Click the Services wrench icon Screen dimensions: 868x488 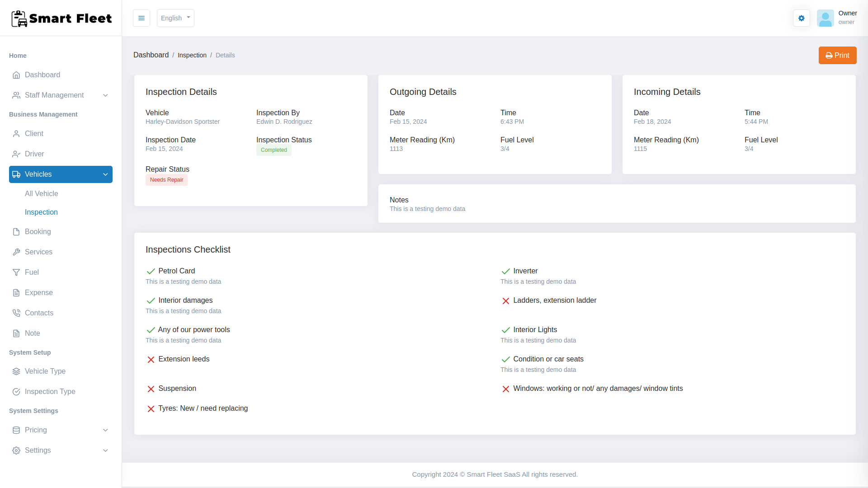[16, 252]
